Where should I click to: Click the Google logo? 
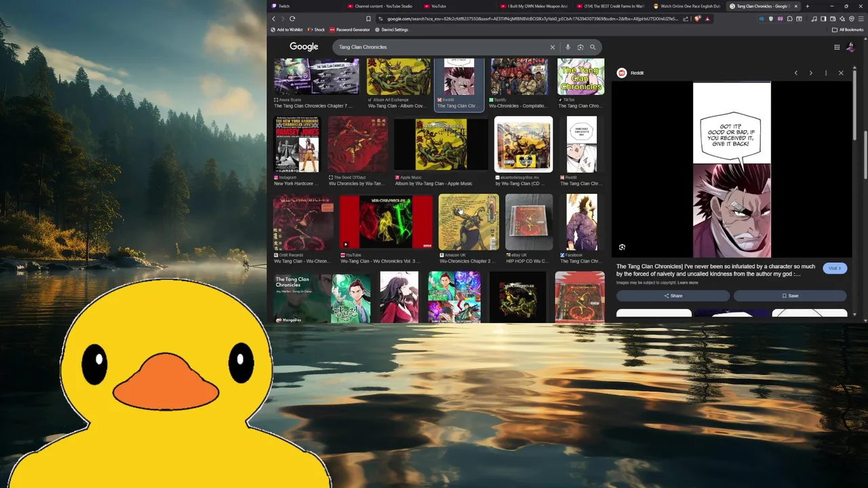coord(304,47)
